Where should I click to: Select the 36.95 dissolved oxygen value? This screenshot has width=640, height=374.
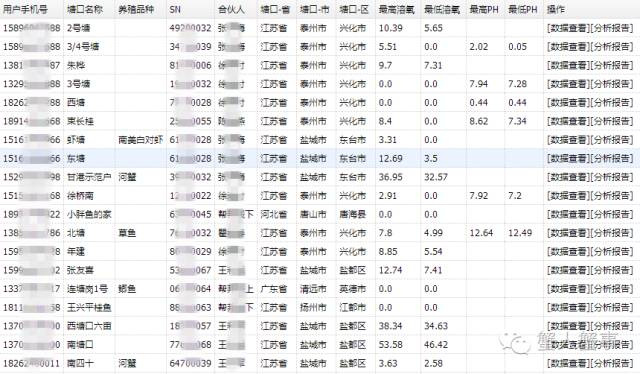pyautogui.click(x=391, y=177)
